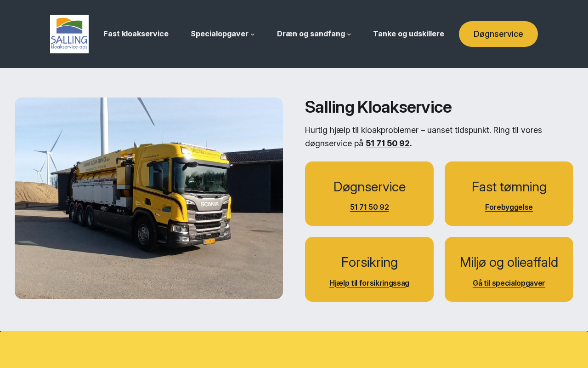Screen dimensions: 588x368
Task: Open the Forebyggelse link
Action: [509, 207]
